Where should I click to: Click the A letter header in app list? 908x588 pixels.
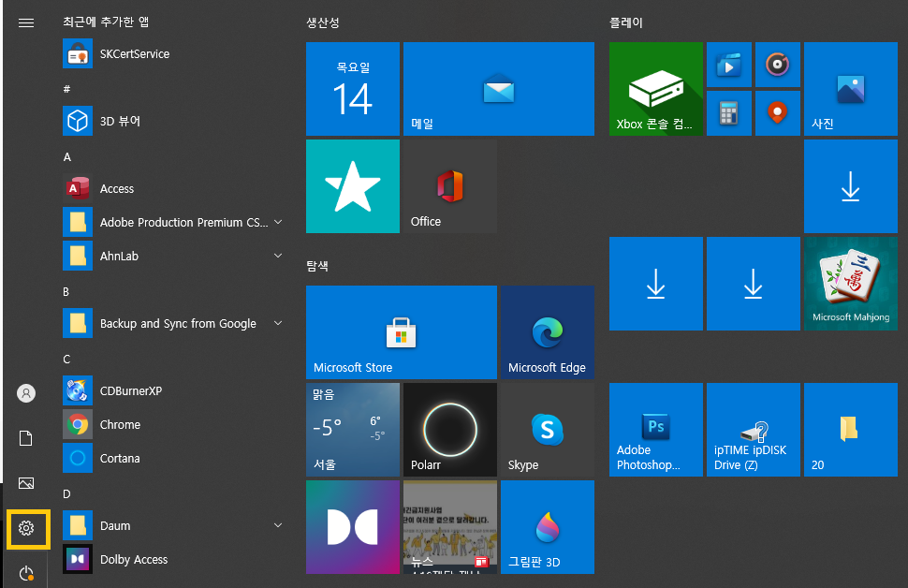click(x=67, y=157)
